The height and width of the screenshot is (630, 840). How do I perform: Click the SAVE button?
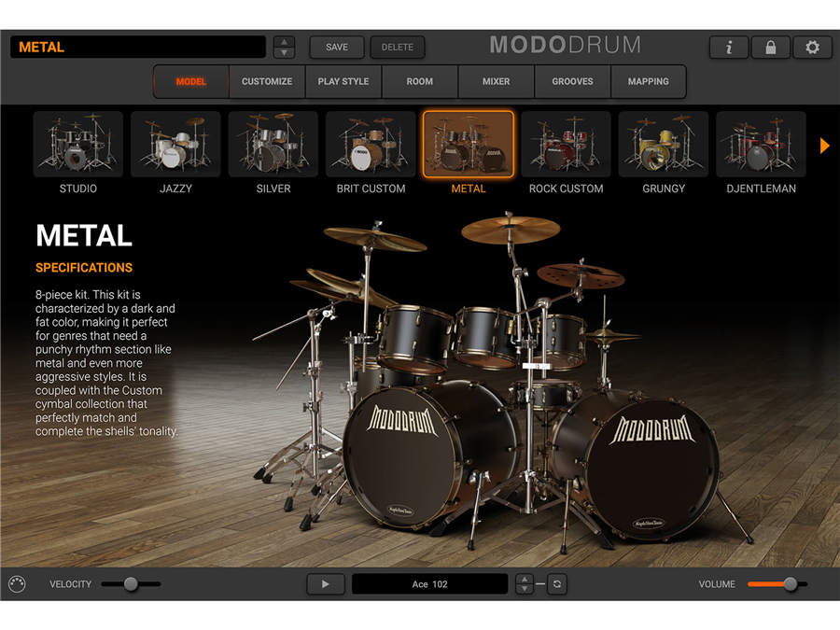point(337,48)
